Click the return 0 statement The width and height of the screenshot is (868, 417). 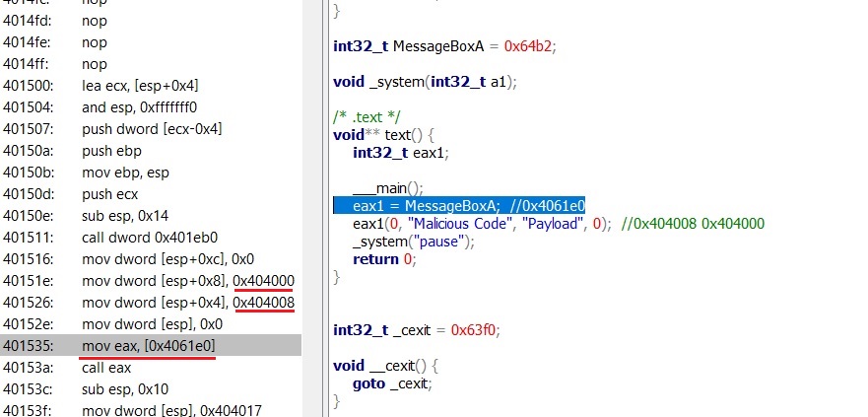tap(384, 259)
